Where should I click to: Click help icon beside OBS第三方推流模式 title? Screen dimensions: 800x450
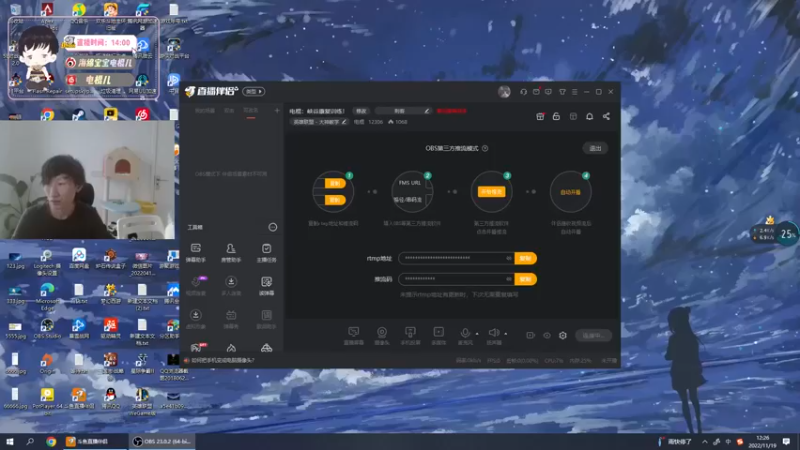[485, 148]
